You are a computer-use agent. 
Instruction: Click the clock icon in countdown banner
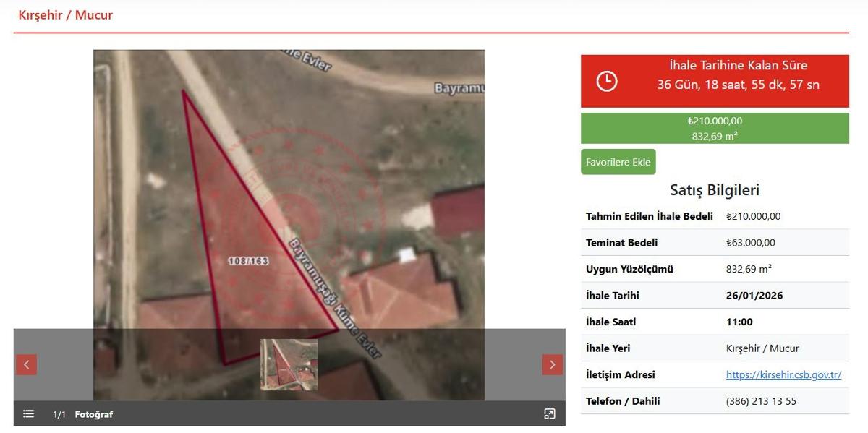[x=606, y=81]
